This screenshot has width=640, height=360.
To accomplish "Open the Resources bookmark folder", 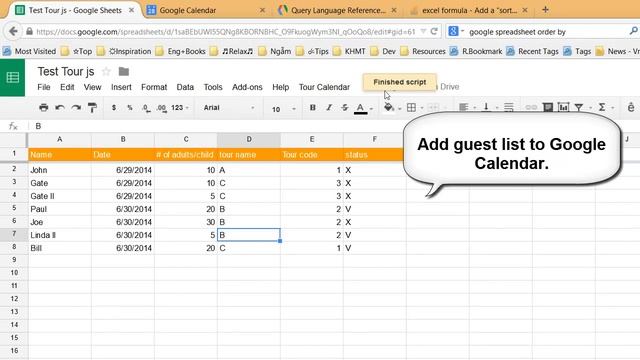I will [x=423, y=51].
